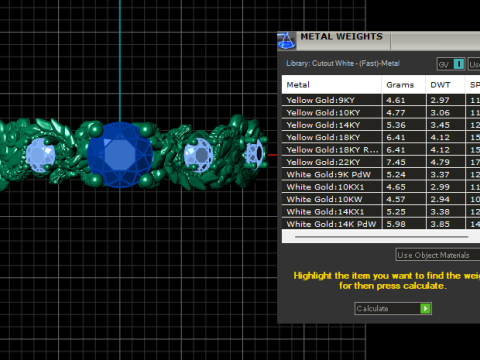The height and width of the screenshot is (360, 480).
Task: Select the Yellow Gold:9KY row
Action: [381, 100]
